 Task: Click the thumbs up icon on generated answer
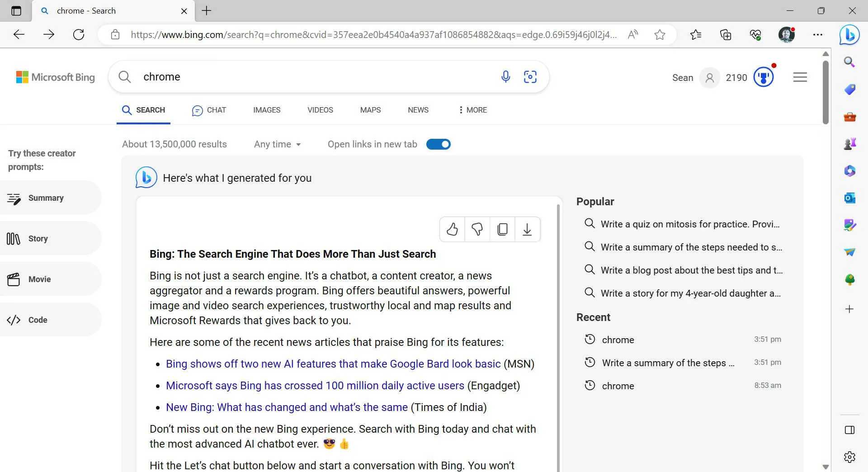coord(452,230)
